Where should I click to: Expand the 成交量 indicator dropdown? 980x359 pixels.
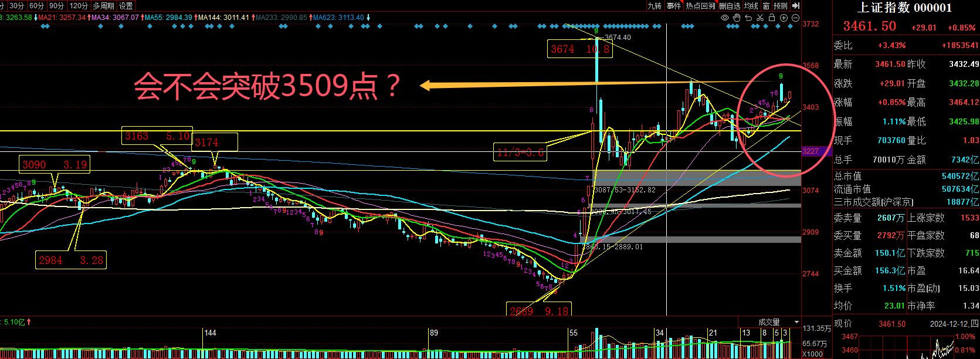coord(796,322)
